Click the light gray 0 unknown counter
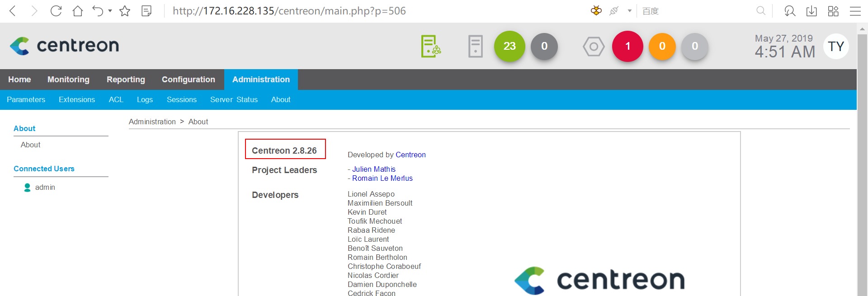 (x=695, y=46)
